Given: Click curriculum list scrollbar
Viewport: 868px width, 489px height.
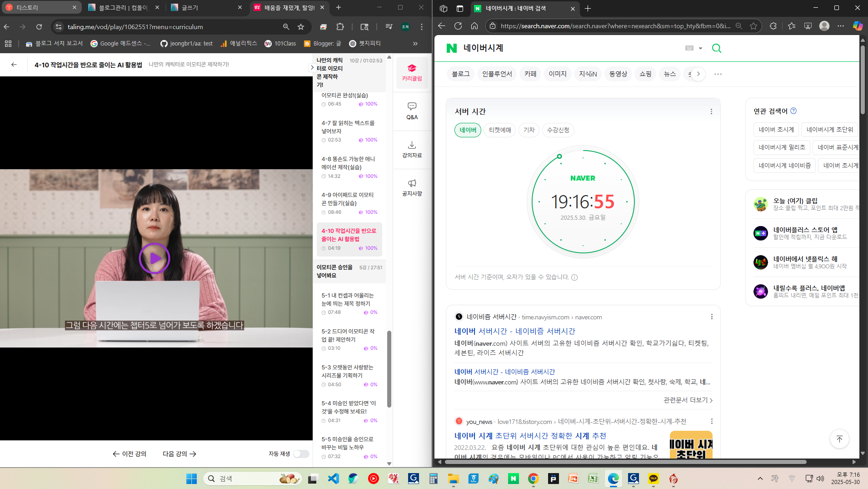Looking at the screenshot, I should point(389,368).
